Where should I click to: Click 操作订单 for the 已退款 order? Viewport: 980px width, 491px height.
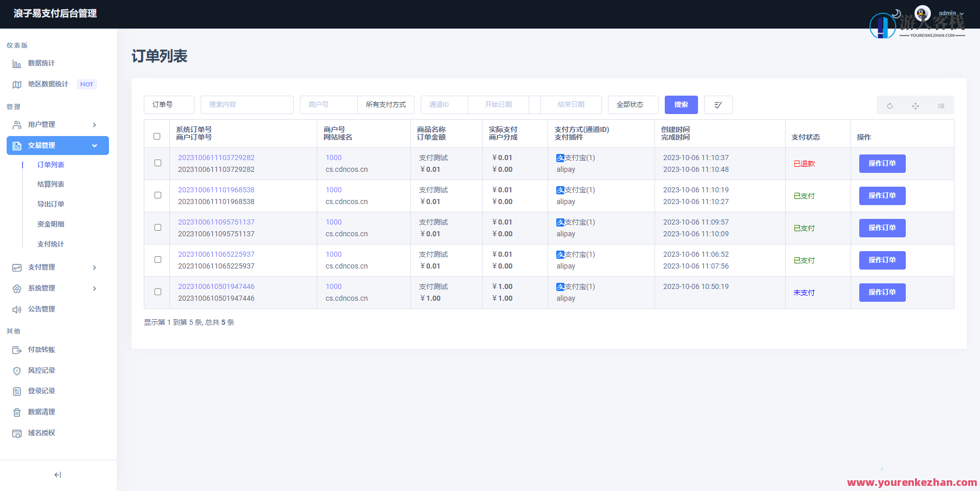882,164
